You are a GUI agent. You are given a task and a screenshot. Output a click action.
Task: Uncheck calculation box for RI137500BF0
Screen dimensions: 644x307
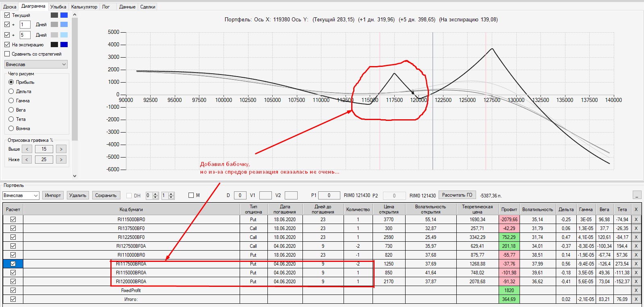13,228
